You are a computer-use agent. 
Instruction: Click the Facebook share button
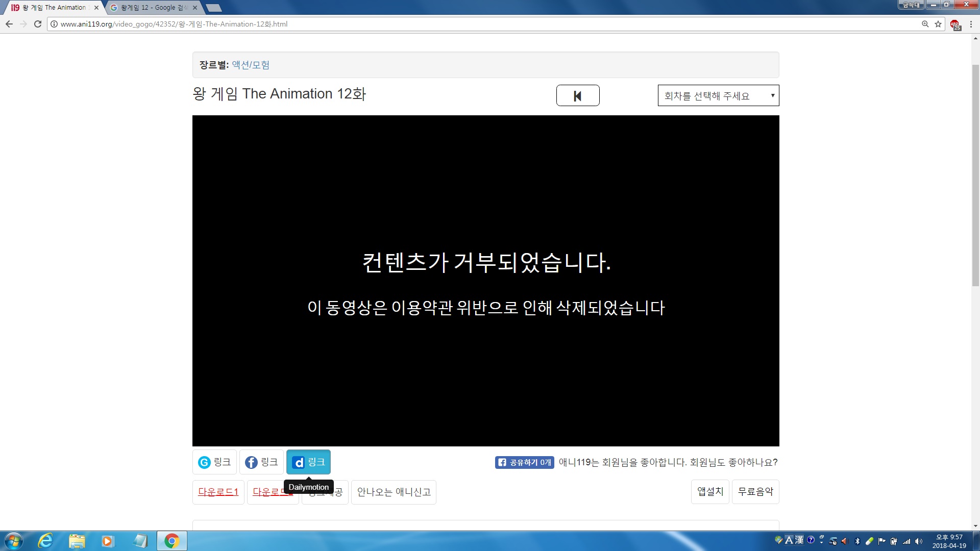point(524,462)
